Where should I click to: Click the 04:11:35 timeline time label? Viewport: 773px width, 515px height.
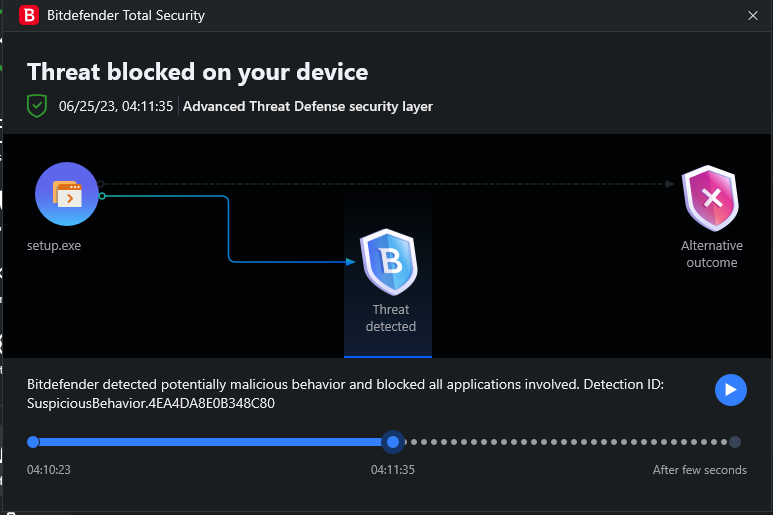pyautogui.click(x=393, y=470)
